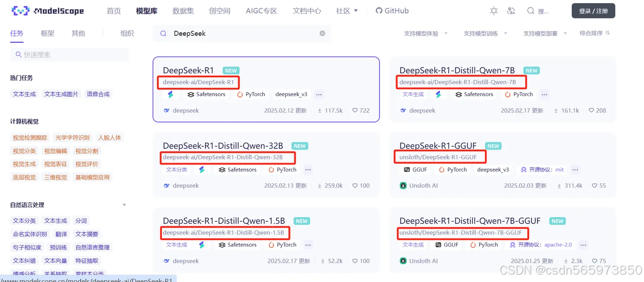Click inside the DeepSeek search field
Viewport: 644px width, 282px height.
point(242,34)
